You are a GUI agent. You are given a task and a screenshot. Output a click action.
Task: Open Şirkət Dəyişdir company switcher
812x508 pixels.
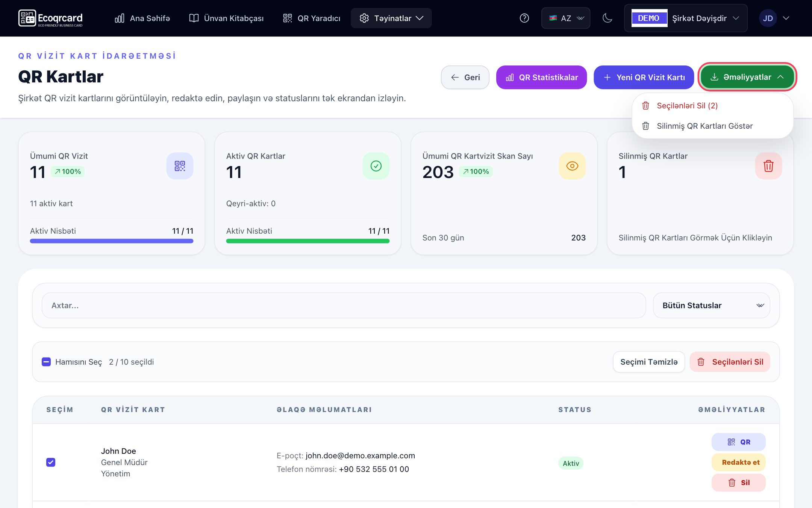click(686, 18)
